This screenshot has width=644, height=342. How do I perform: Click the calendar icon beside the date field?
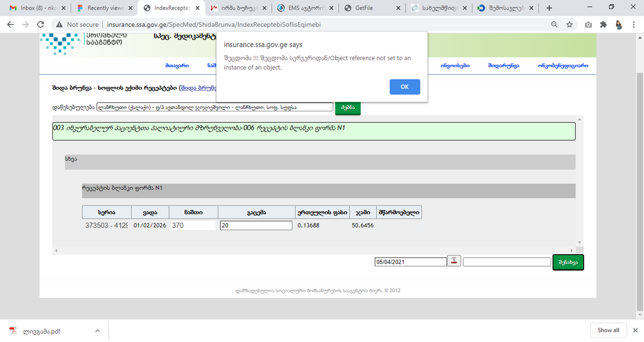[x=454, y=261]
